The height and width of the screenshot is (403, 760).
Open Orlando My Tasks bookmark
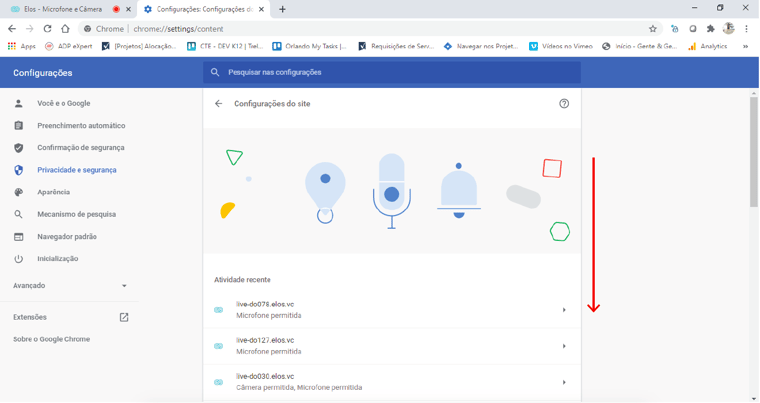309,47
